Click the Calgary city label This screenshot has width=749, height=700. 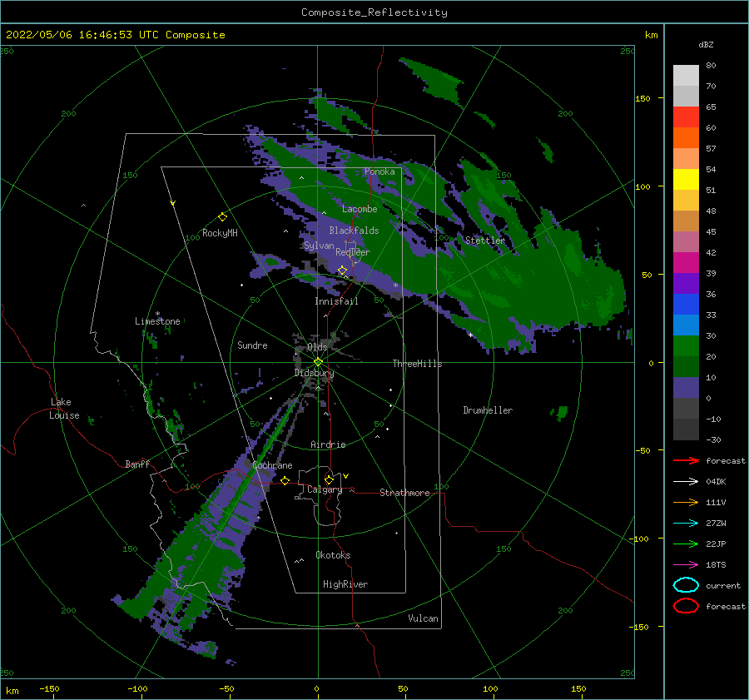325,489
